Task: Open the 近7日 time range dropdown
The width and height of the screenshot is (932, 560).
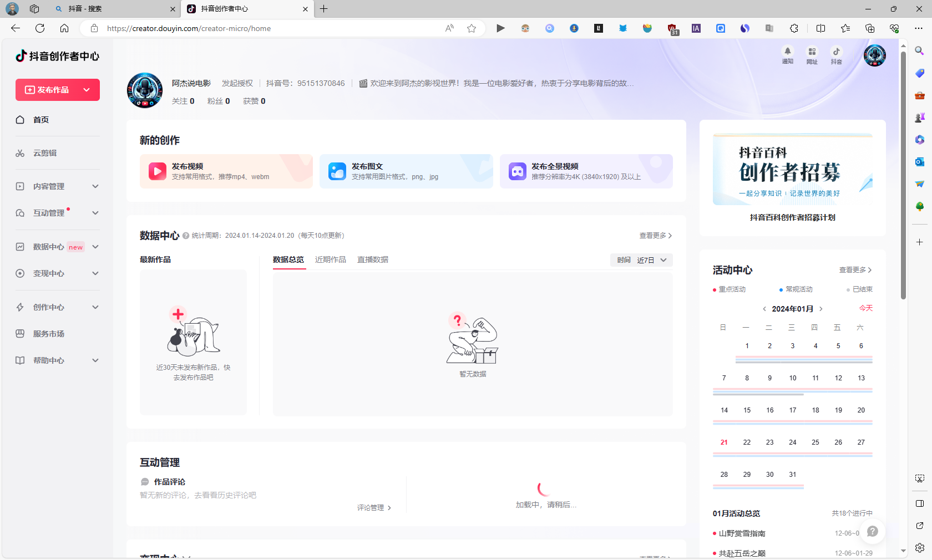Action: 642,260
